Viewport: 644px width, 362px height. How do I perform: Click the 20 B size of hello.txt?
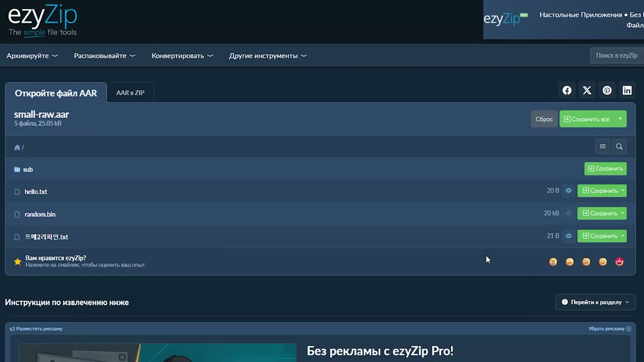tap(553, 191)
